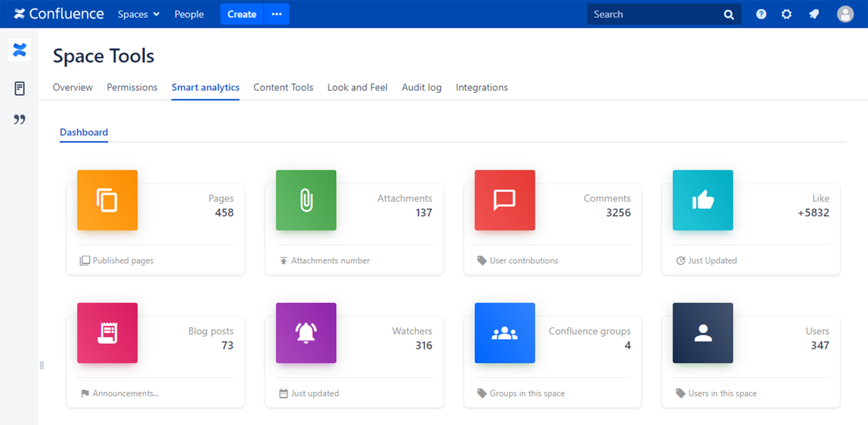
Task: Switch to the Overview tab
Action: point(73,87)
